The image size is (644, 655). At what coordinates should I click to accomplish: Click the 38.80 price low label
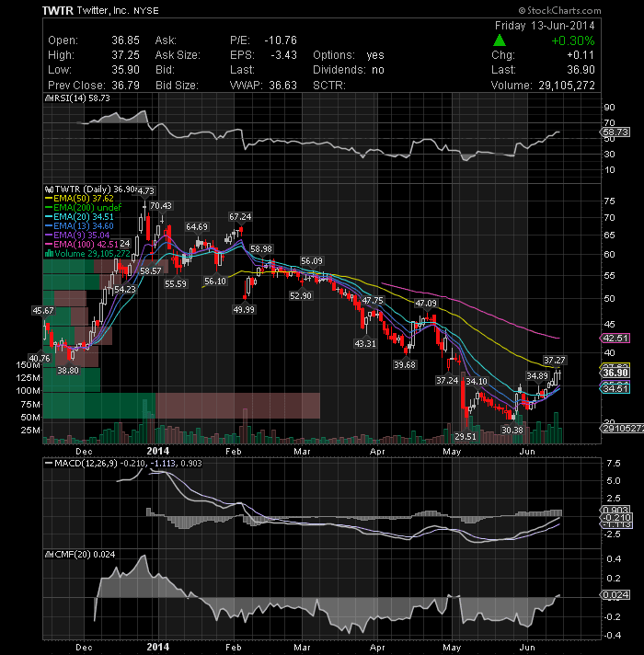pos(68,370)
